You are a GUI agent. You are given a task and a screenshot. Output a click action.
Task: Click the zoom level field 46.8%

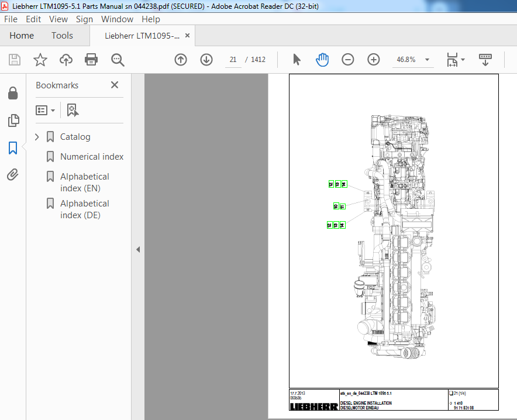click(406, 60)
